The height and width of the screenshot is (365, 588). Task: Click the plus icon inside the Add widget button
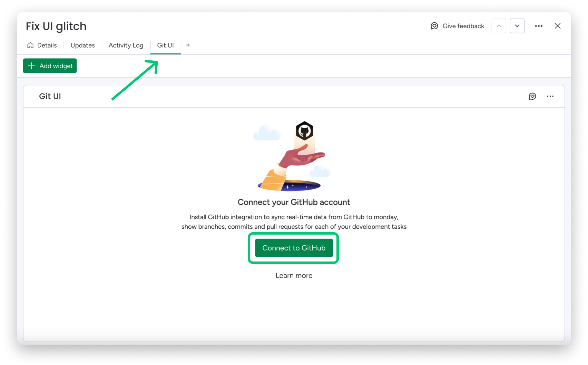31,66
